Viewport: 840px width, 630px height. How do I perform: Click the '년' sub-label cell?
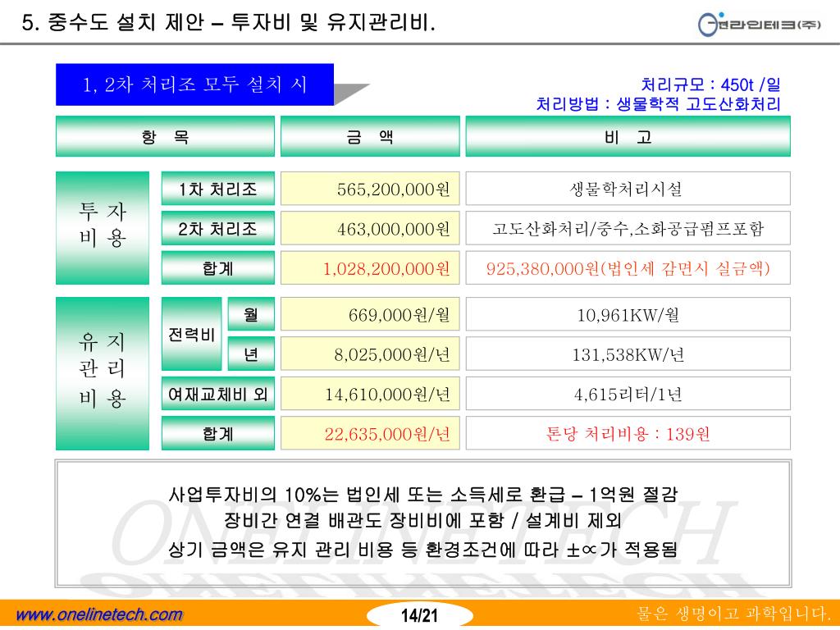251,354
